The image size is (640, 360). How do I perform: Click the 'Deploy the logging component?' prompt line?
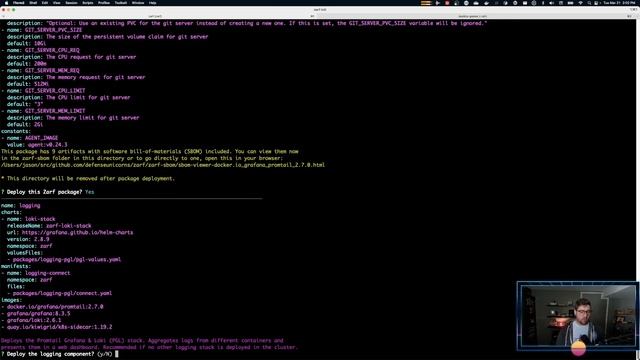(x=59, y=354)
